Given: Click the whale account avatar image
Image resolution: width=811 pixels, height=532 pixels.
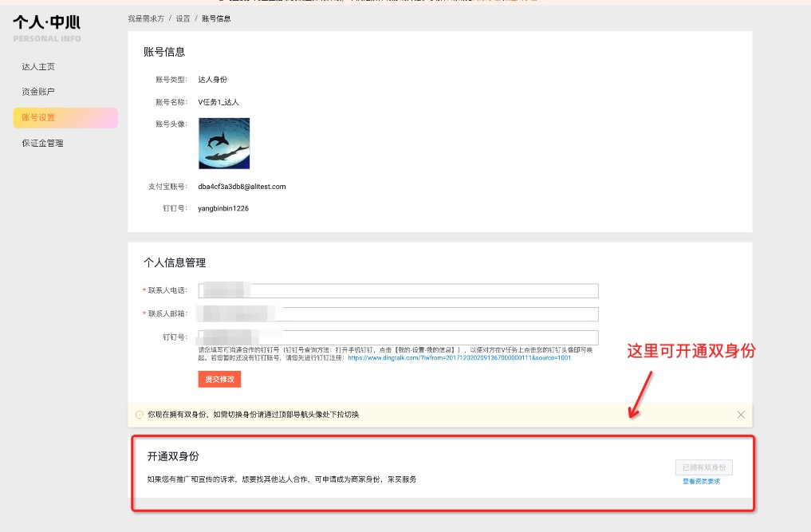Looking at the screenshot, I should [224, 144].
